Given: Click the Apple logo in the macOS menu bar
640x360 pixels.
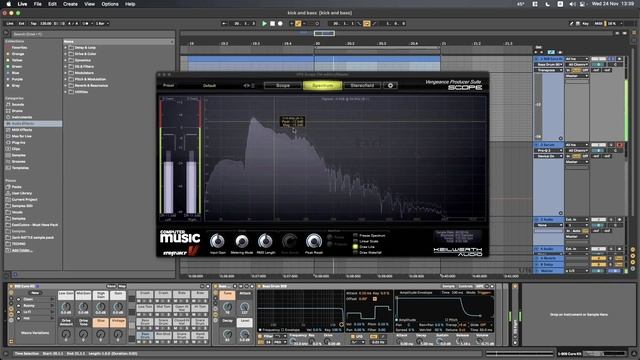Looking at the screenshot, I should 9,4.
